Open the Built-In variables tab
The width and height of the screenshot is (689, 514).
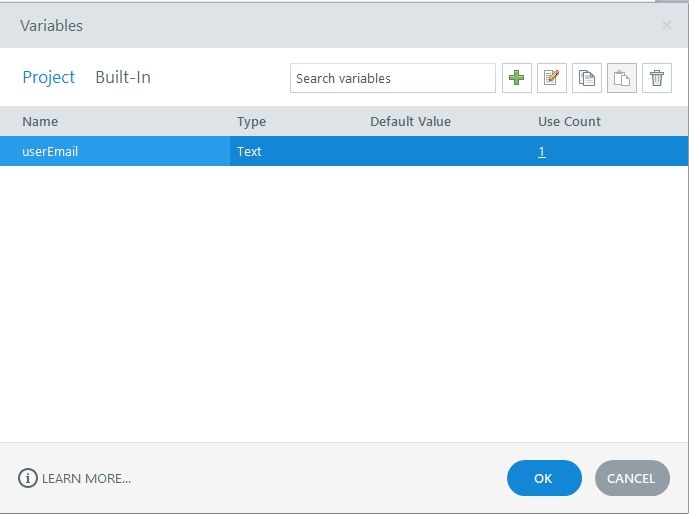pos(123,77)
